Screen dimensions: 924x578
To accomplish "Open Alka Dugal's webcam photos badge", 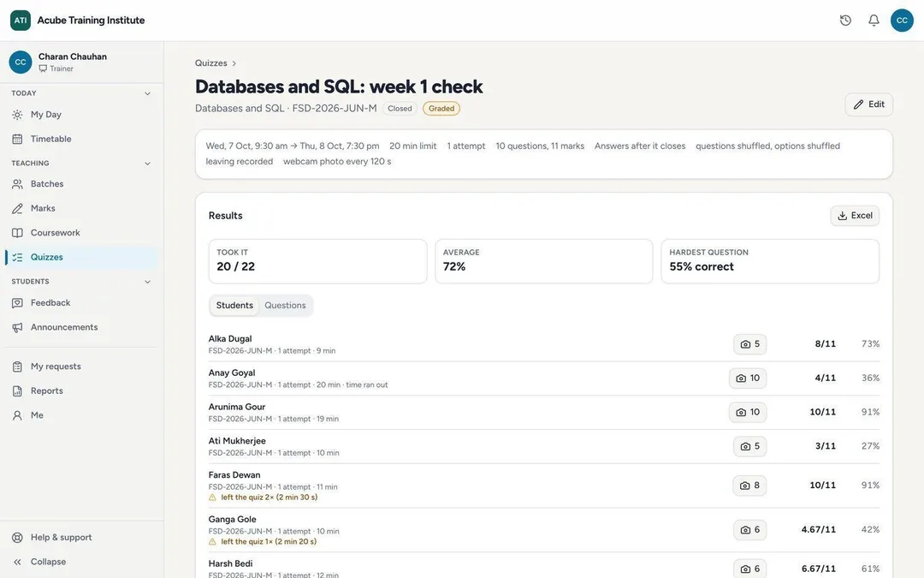I will point(749,344).
